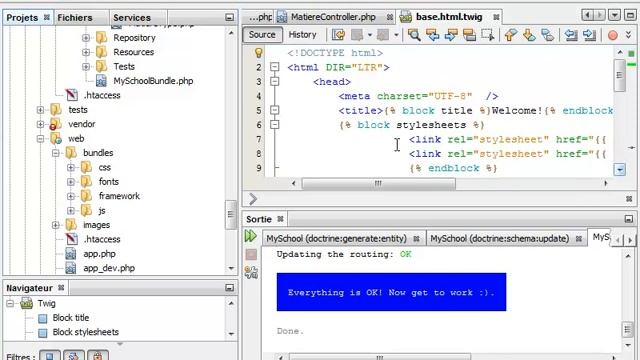Click Shift Line Left icon
Image resolution: width=640 pixels, height=360 pixels.
point(571,35)
